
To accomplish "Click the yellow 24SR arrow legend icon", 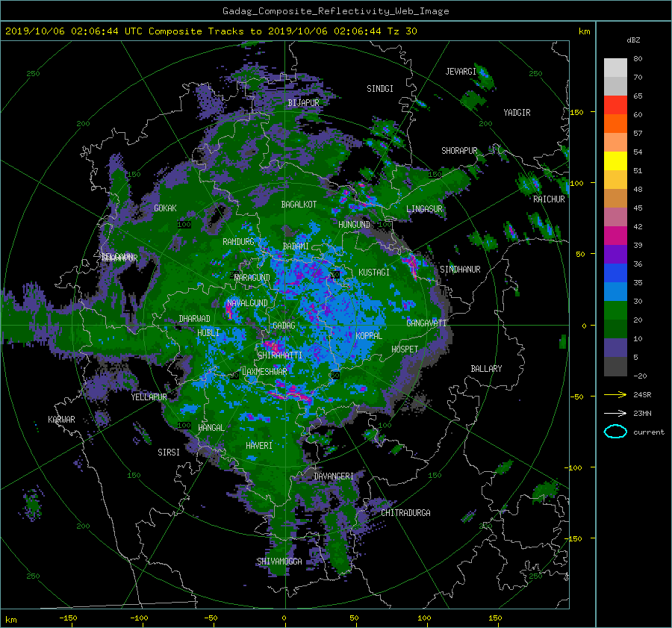I will (615, 394).
